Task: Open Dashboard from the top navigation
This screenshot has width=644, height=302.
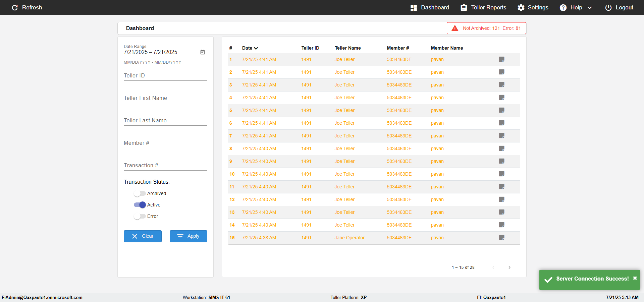Action: point(430,7)
